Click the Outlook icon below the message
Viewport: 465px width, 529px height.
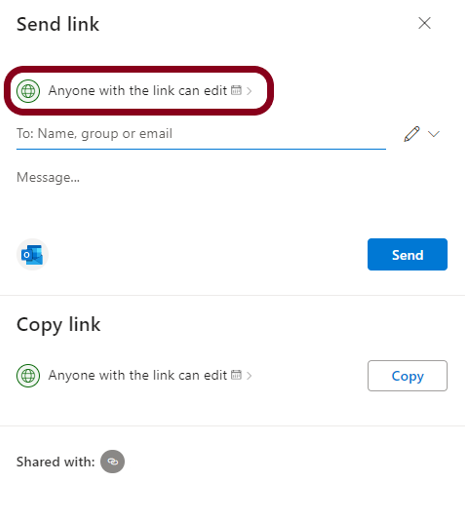[x=32, y=254]
